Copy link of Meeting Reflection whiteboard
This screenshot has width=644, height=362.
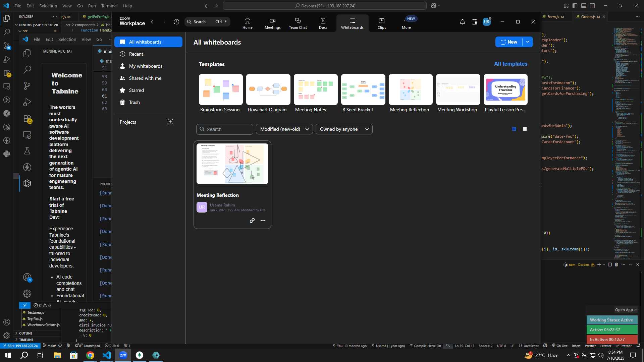coord(252,221)
